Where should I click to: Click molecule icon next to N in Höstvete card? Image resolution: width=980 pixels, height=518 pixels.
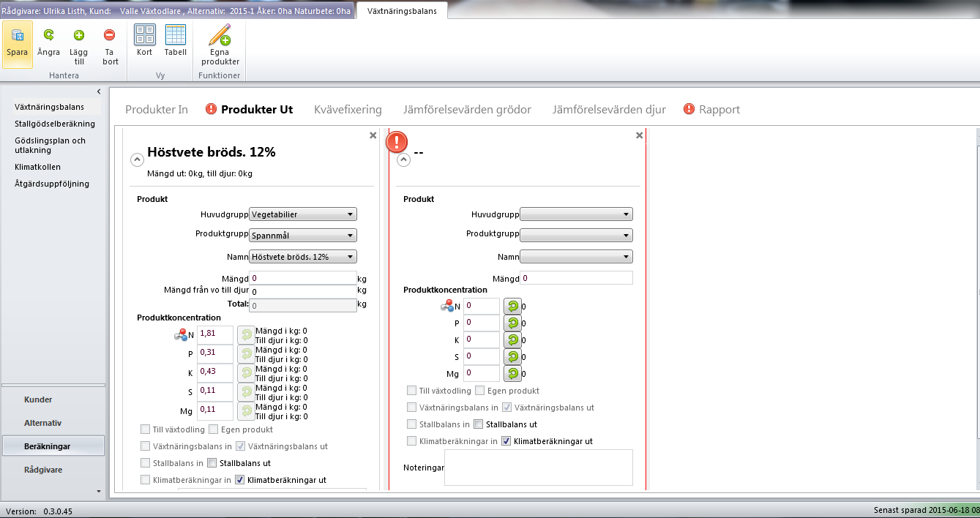pos(180,335)
